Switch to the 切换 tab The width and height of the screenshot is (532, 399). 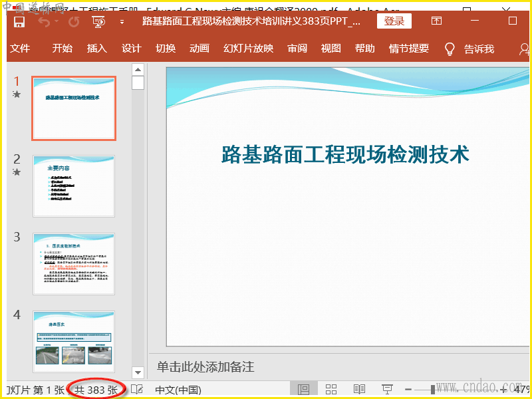166,49
